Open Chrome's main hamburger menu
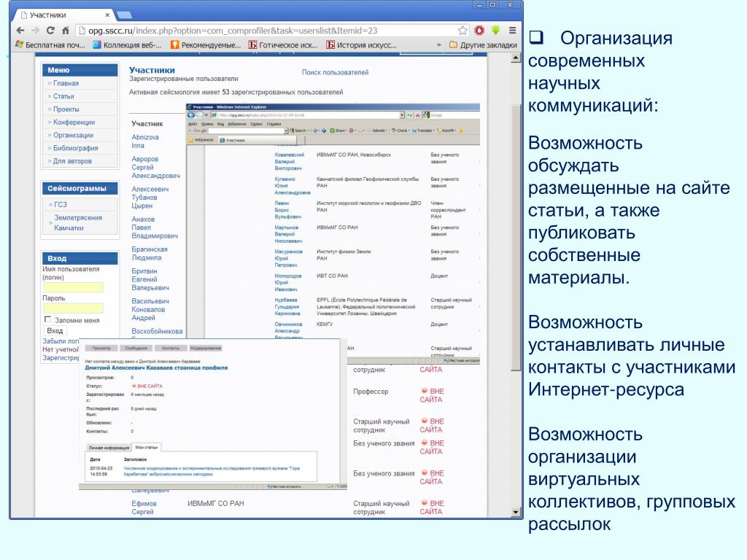The width and height of the screenshot is (747, 560). click(513, 31)
